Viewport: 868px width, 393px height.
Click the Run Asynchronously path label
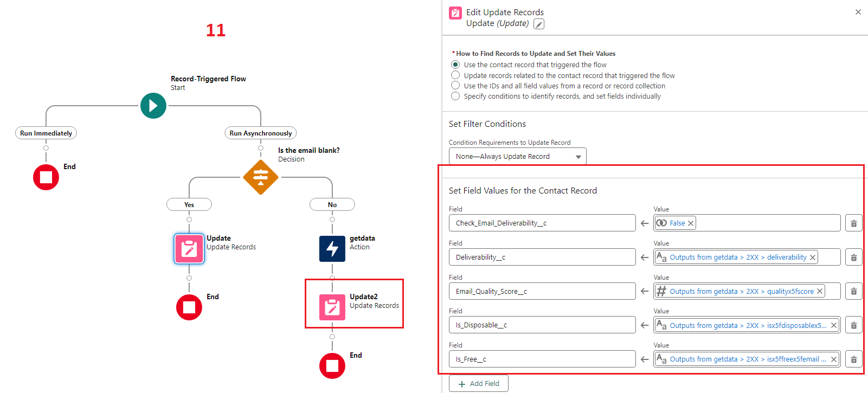point(261,133)
